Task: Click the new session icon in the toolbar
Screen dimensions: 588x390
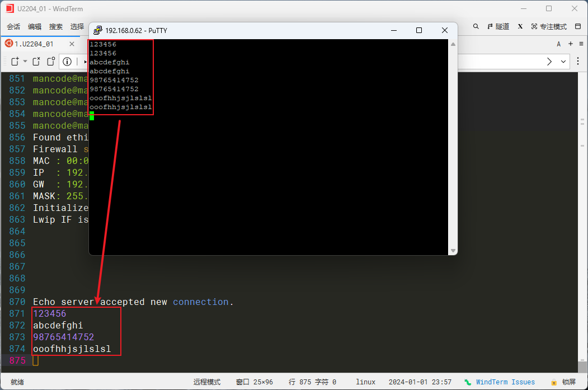Action: 15,61
